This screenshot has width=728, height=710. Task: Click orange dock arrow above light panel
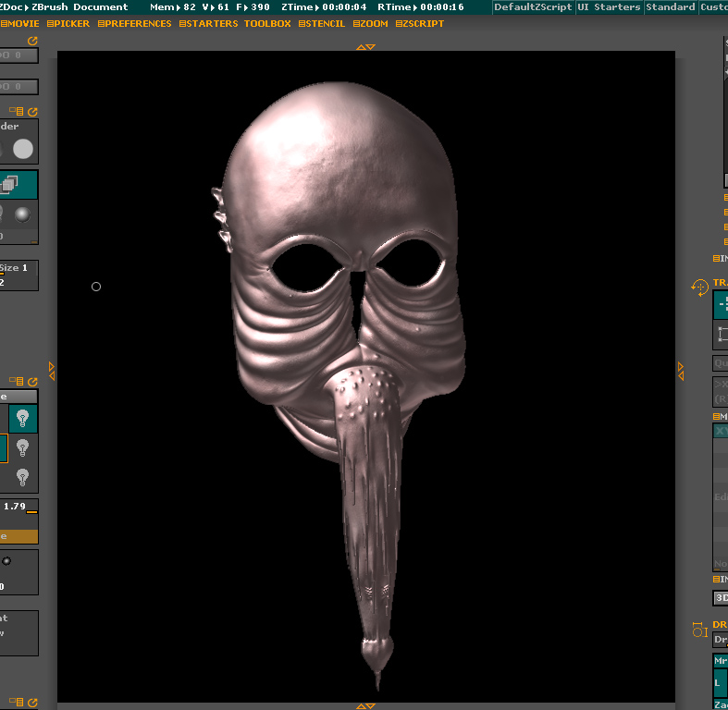point(32,382)
